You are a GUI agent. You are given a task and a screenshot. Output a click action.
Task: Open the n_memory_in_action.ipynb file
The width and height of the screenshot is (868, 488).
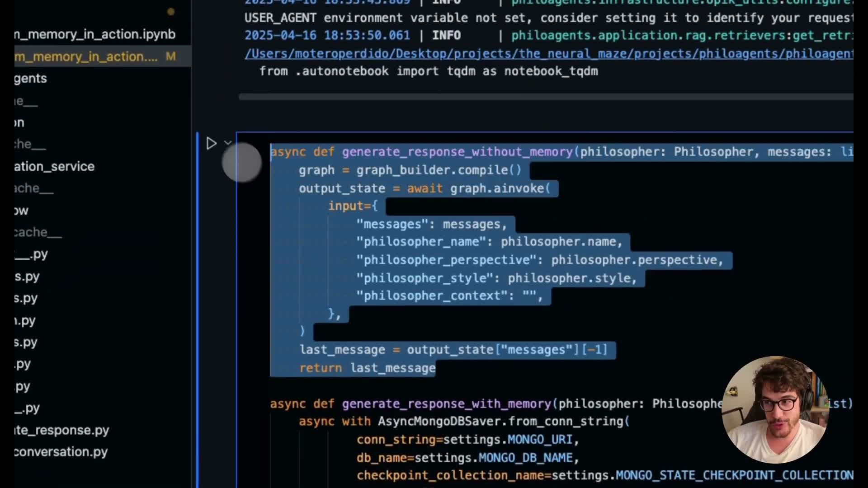94,34
